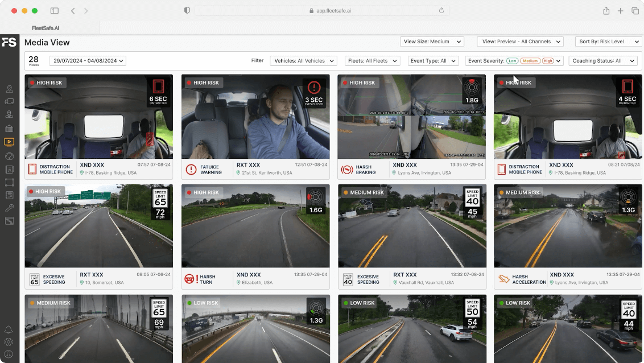Open the settings gear in sidebar

pos(9,342)
